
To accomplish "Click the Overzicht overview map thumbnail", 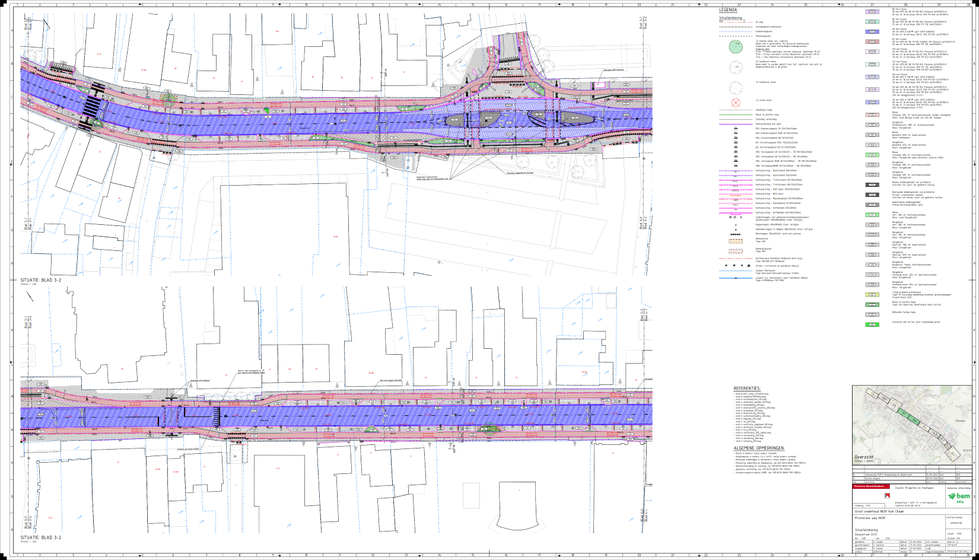I will [913, 424].
